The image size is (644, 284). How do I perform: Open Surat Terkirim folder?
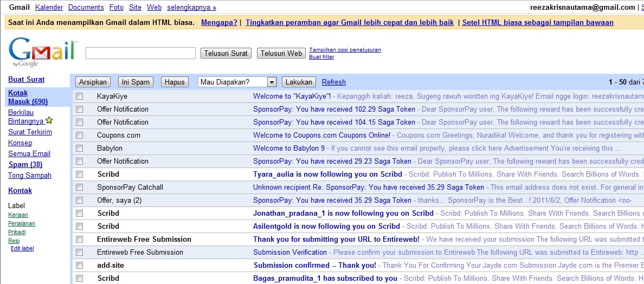pos(30,132)
